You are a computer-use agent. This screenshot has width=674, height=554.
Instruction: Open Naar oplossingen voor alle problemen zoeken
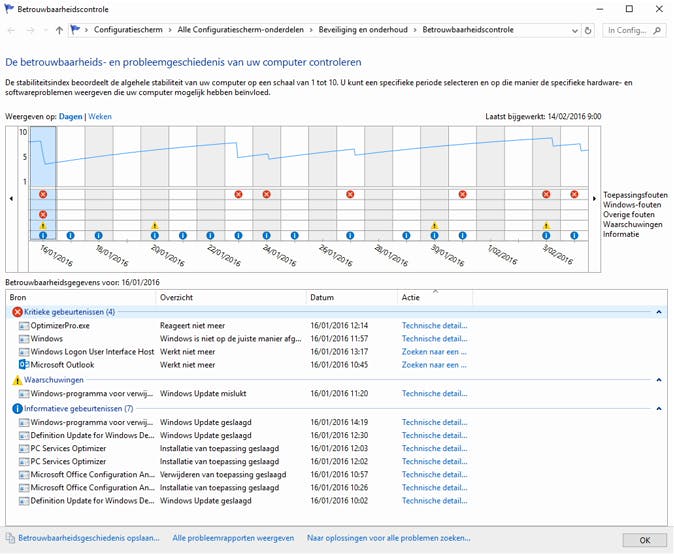tap(389, 538)
